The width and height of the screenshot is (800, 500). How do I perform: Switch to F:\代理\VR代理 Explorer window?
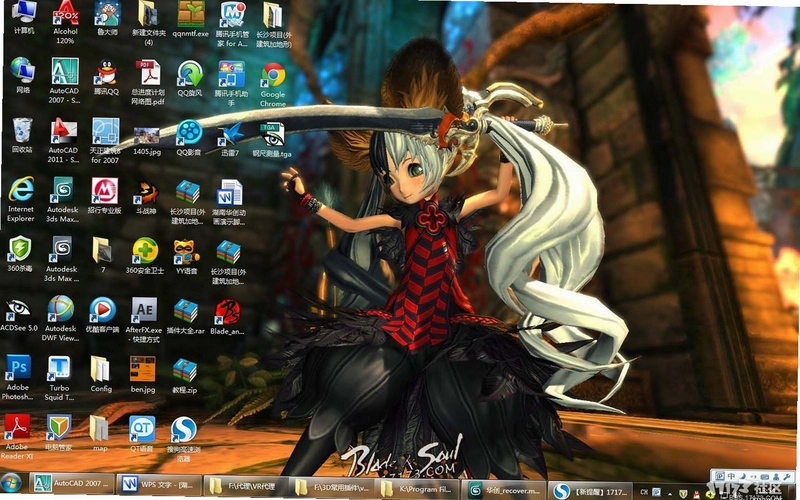tap(245, 486)
